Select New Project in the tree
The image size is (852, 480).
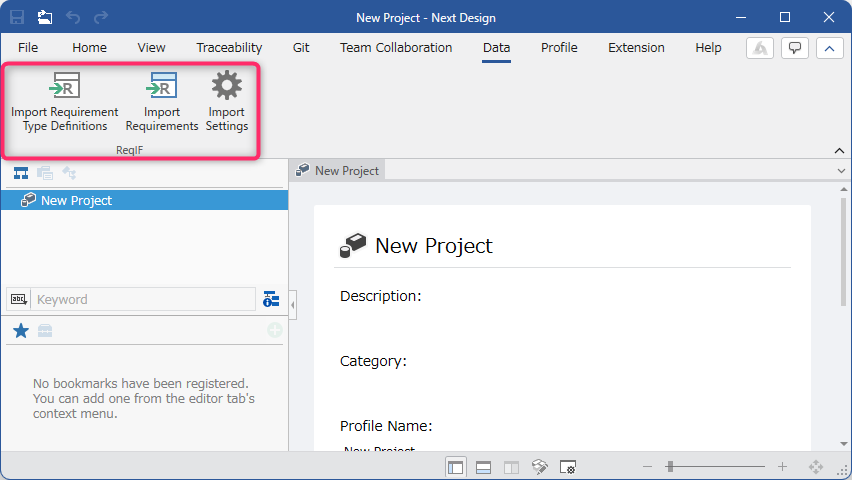coord(145,200)
